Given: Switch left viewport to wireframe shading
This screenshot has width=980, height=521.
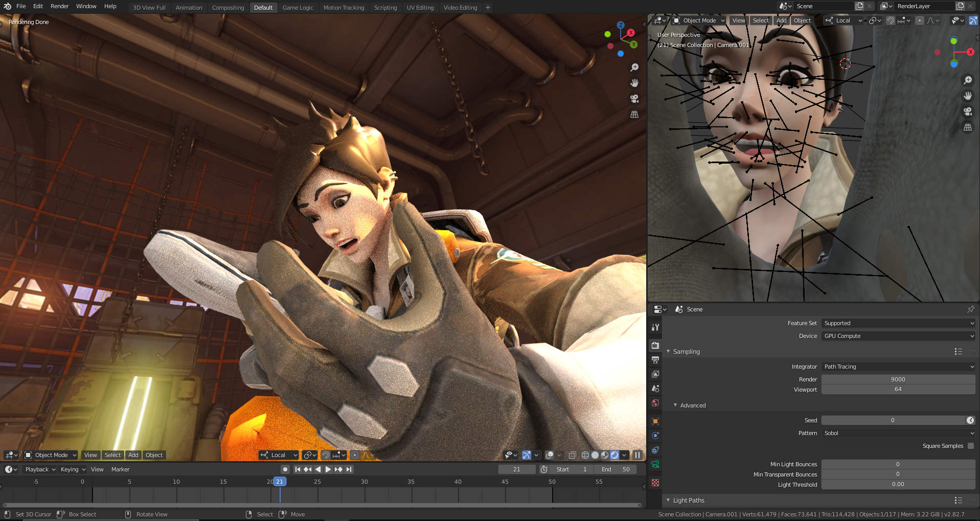Looking at the screenshot, I should (585, 455).
